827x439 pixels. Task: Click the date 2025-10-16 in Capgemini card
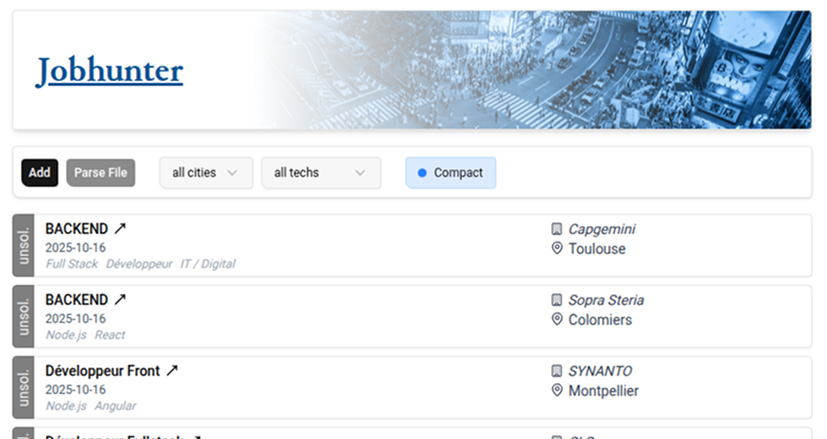(75, 247)
